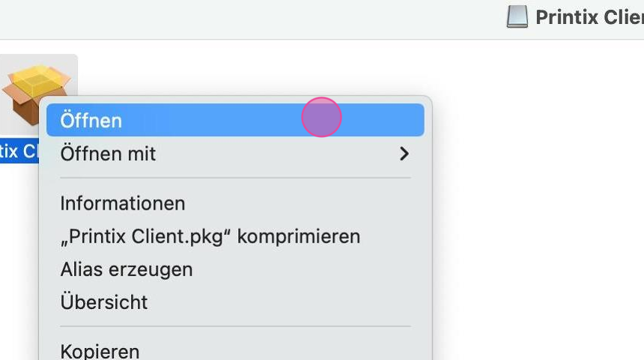Open Informationen for the package
The width and height of the screenshot is (644, 360).
[123, 204]
